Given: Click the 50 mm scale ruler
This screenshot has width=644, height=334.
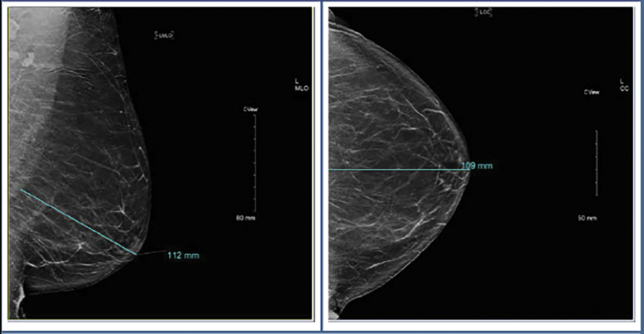Looking at the screenshot, I should [596, 163].
